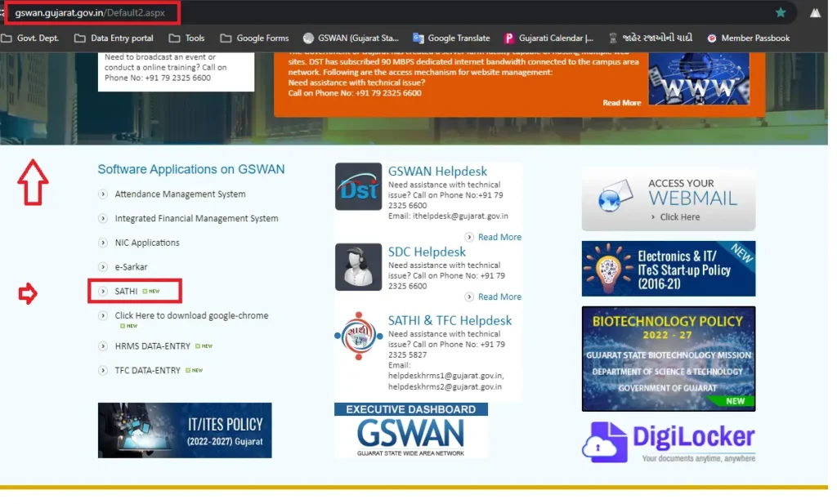Click arrow bullet beside SATHI

point(103,291)
